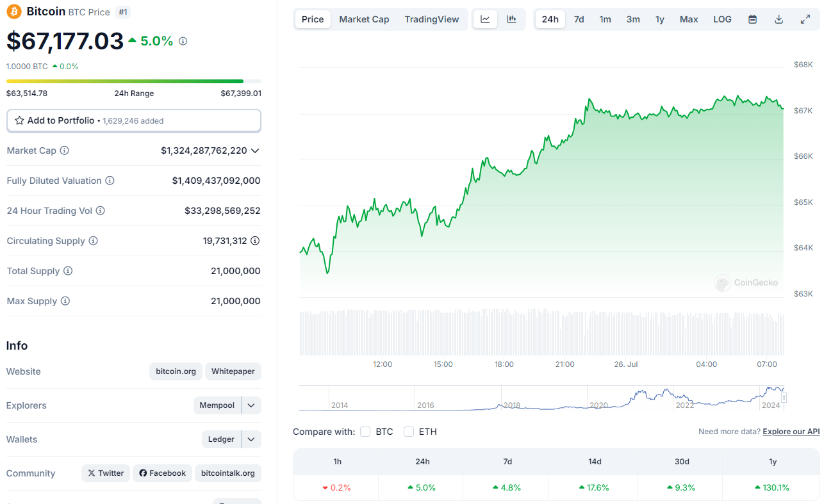This screenshot has height=504, width=824.
Task: Click the 24h high $67,399.01 value
Action: pos(241,93)
